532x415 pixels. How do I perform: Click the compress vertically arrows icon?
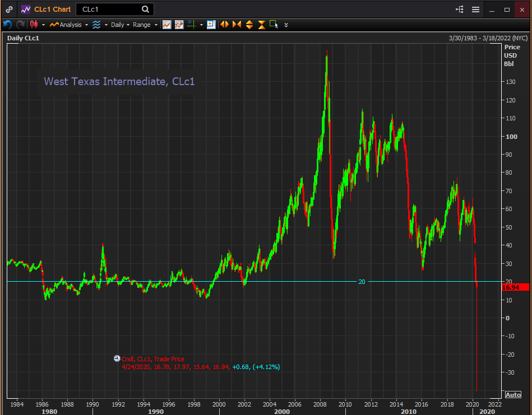coord(262,25)
